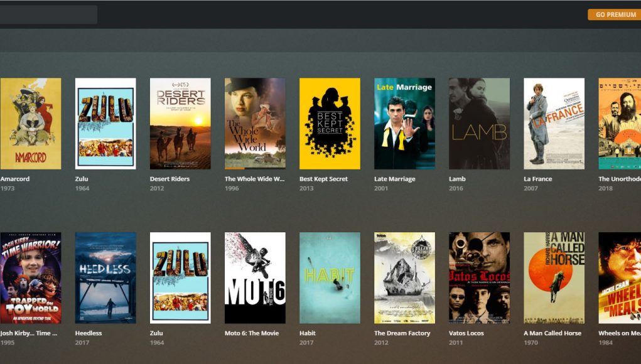
Task: Click the year 2017 under Heedless
Action: click(82, 343)
